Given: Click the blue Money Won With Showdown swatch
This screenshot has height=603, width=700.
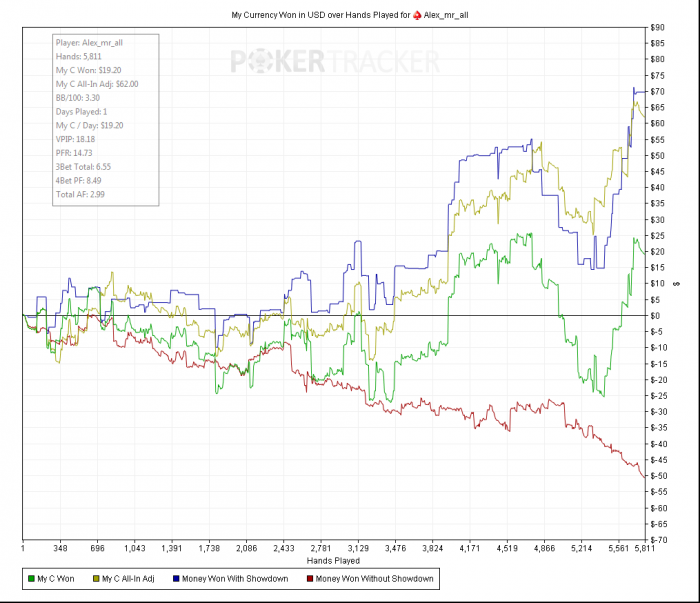Looking at the screenshot, I should [x=176, y=578].
